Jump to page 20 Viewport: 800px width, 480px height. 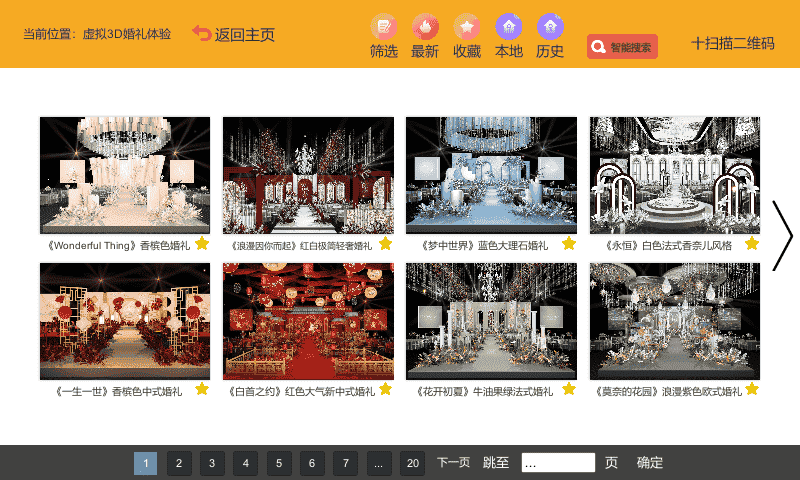412,463
